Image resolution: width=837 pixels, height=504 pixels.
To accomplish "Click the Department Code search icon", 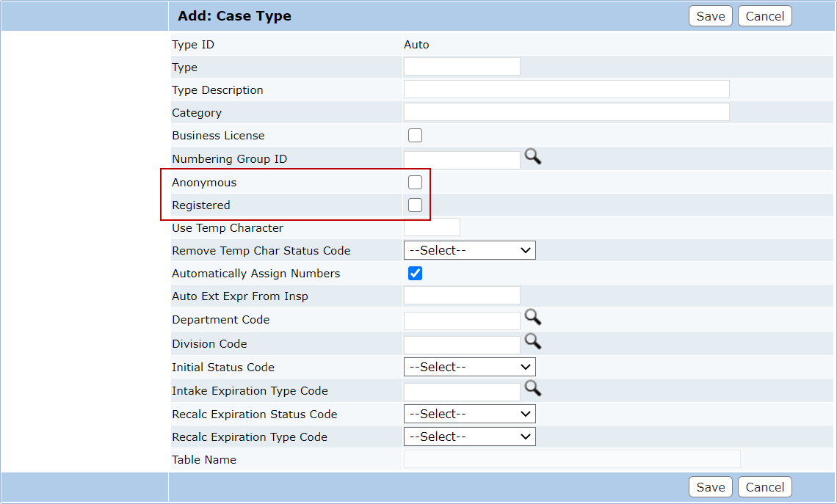I will [x=532, y=318].
